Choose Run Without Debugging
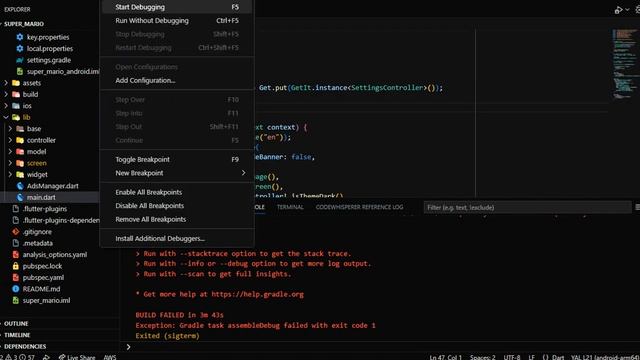The height and width of the screenshot is (360, 640). pyautogui.click(x=177, y=20)
